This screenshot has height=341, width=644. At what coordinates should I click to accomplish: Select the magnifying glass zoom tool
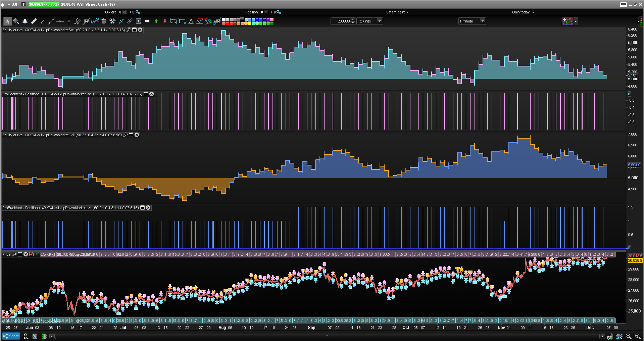click(x=16, y=21)
